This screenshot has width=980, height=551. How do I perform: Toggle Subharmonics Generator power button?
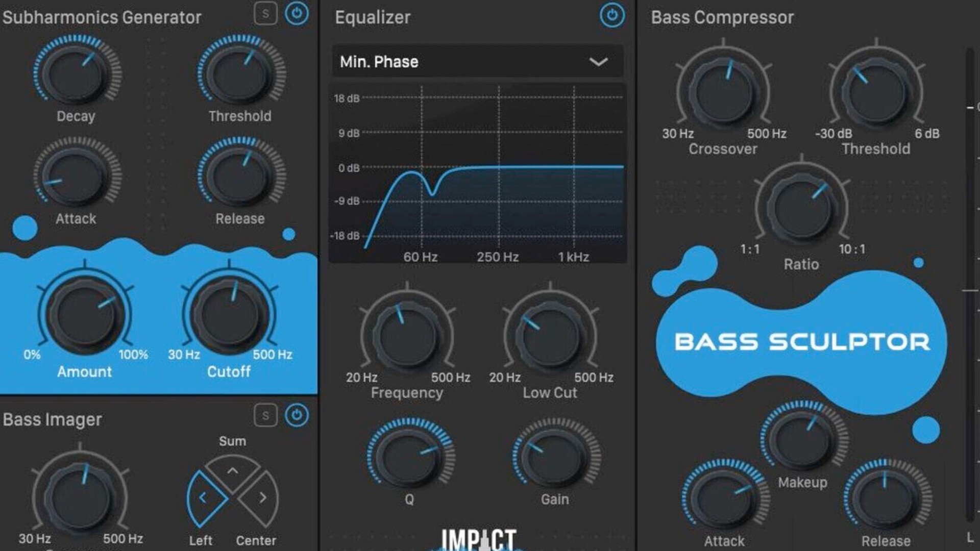click(297, 14)
